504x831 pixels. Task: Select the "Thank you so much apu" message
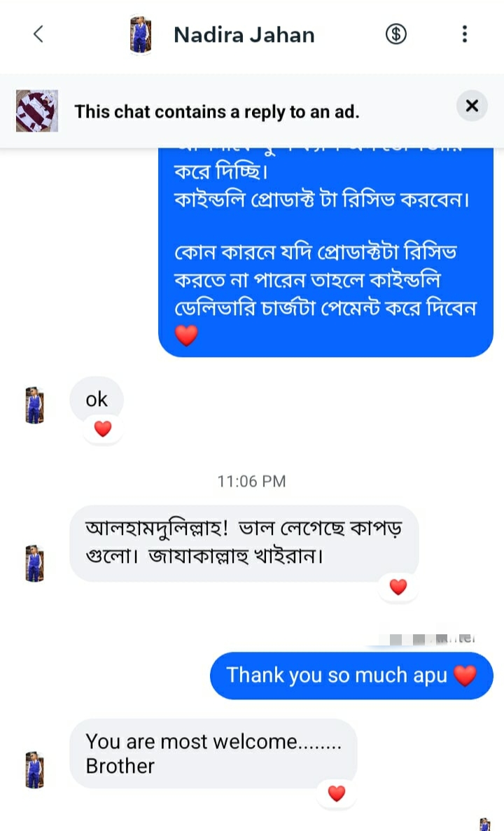351,676
